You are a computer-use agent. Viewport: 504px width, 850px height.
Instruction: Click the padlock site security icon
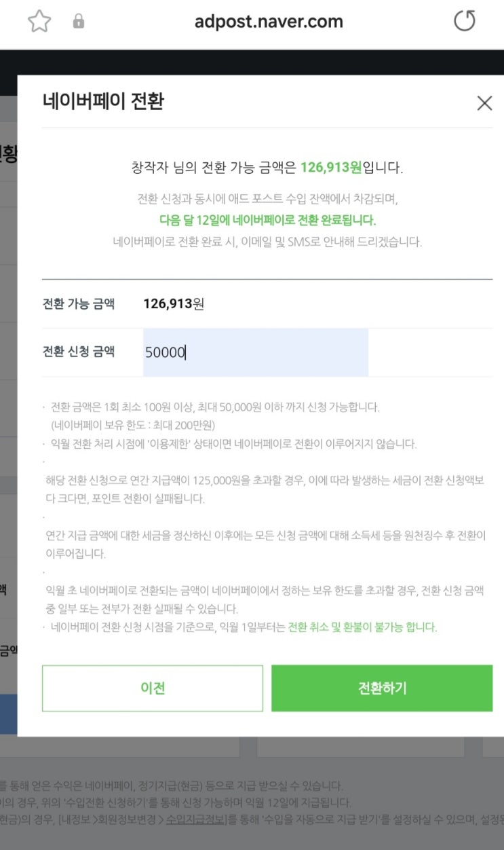click(79, 22)
